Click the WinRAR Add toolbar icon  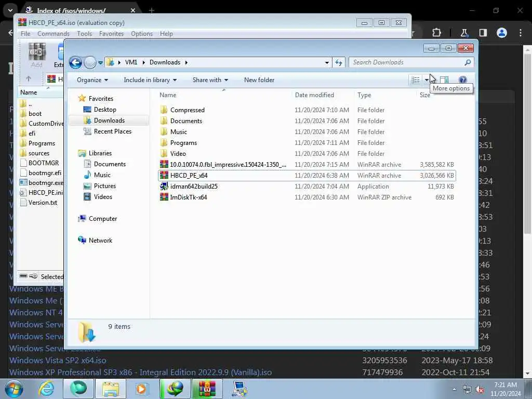[37, 55]
